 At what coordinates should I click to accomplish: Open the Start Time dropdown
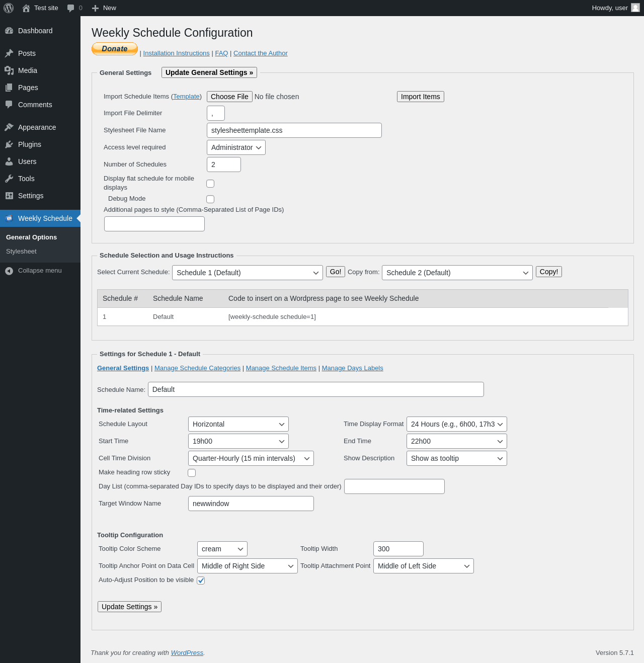coord(238,441)
